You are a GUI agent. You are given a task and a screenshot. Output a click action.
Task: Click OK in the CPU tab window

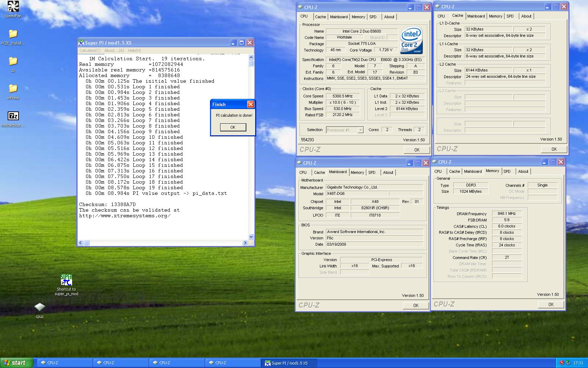(x=417, y=150)
